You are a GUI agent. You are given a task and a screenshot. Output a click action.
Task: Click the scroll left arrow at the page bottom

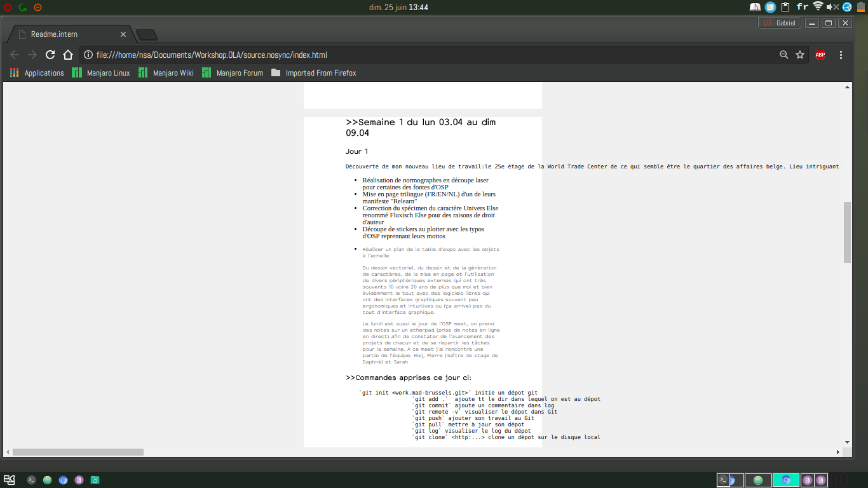coord(8,452)
